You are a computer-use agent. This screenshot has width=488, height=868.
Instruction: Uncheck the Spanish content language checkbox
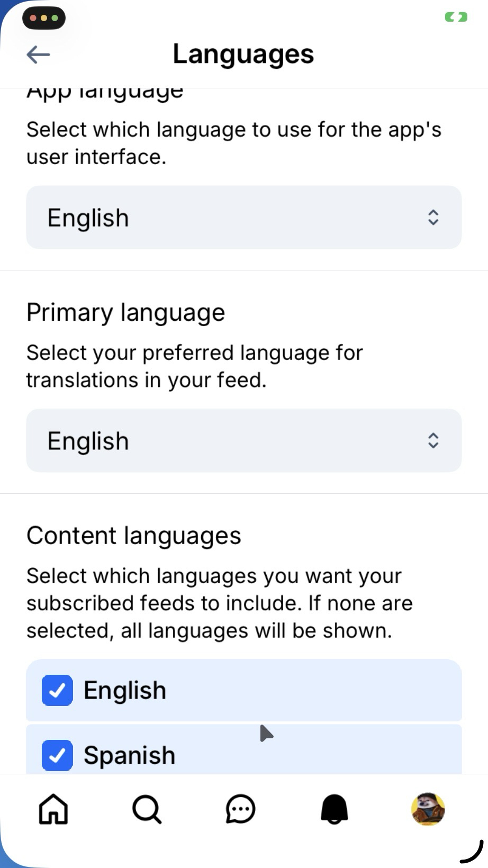coord(57,755)
